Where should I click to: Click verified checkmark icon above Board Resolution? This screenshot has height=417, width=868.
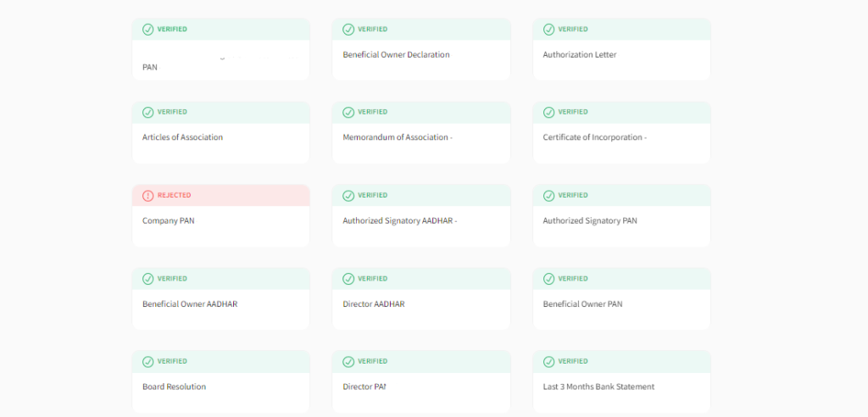(x=148, y=362)
